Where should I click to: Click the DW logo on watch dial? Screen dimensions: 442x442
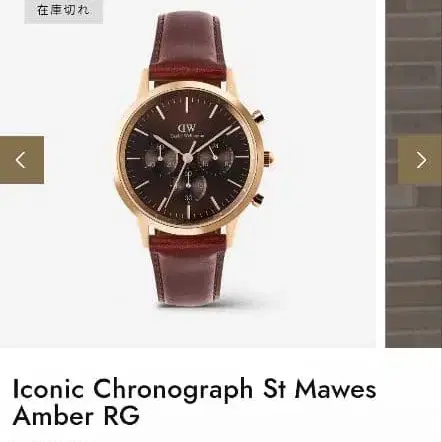187,128
